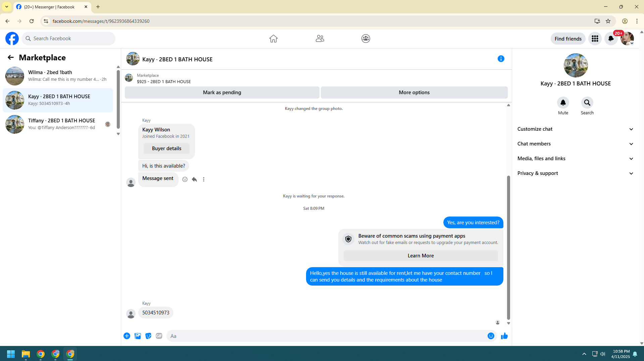Open the Chrome profile icon

[625, 21]
